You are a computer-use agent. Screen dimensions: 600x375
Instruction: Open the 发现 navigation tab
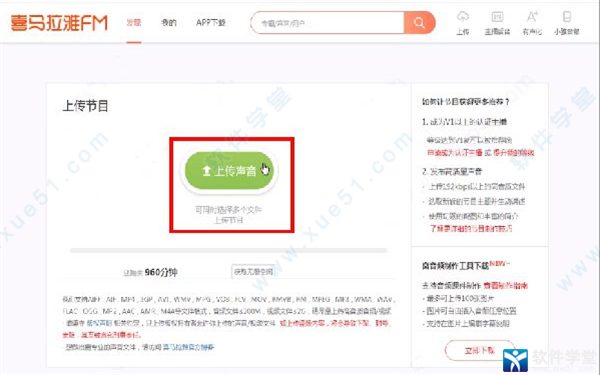point(134,23)
